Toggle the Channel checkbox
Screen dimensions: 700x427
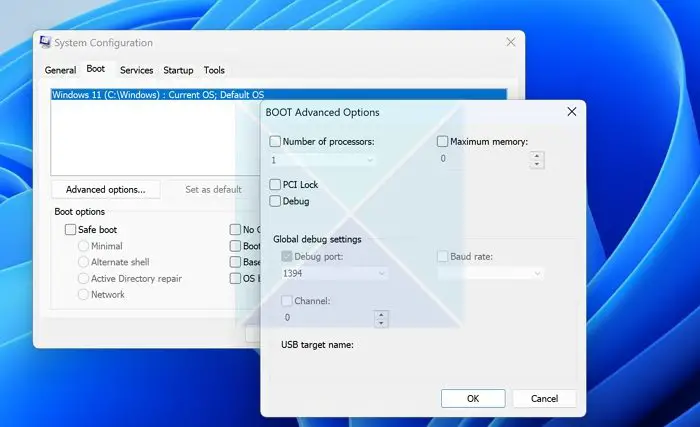point(287,301)
